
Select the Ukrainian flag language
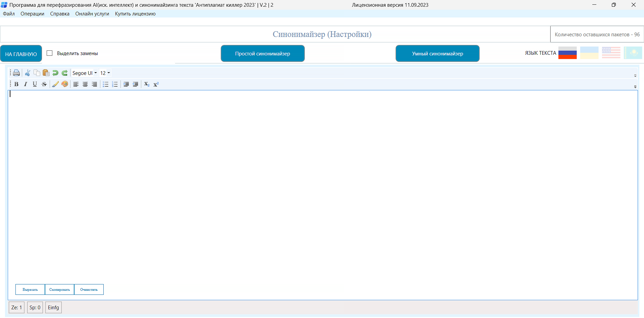589,53
